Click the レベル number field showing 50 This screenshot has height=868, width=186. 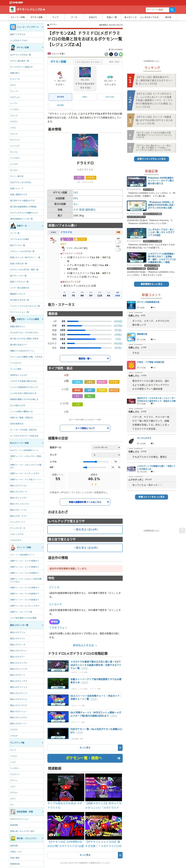coord(115,462)
